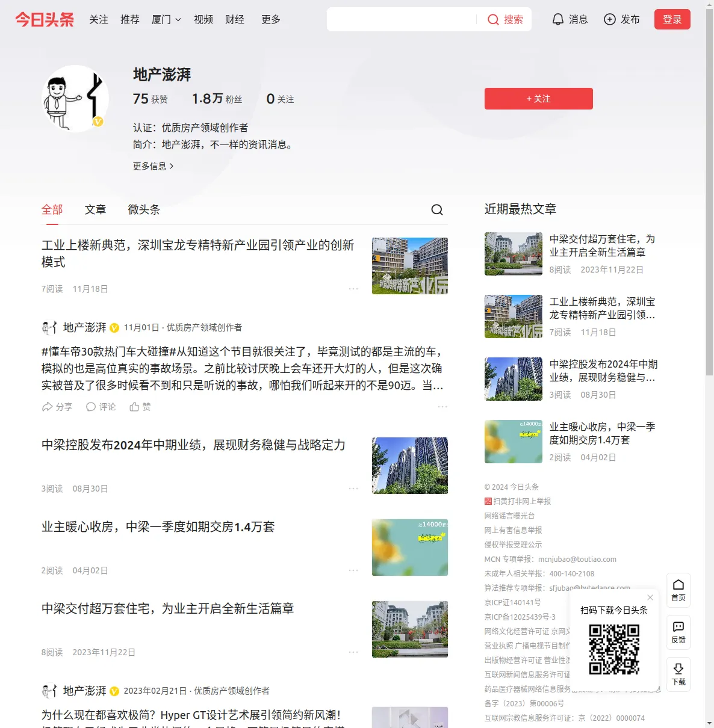Open article 中梁交付超万套住宅 in the feed

click(167, 609)
